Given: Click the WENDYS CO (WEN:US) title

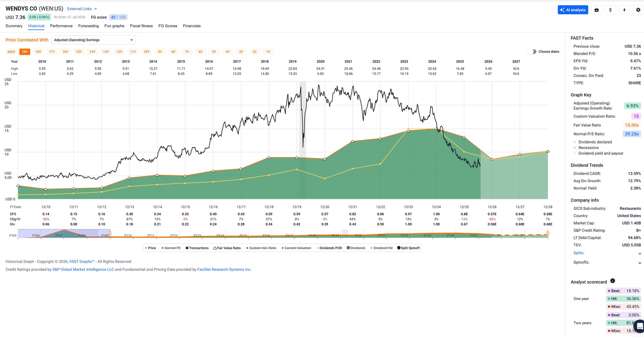Looking at the screenshot, I should tap(35, 8).
